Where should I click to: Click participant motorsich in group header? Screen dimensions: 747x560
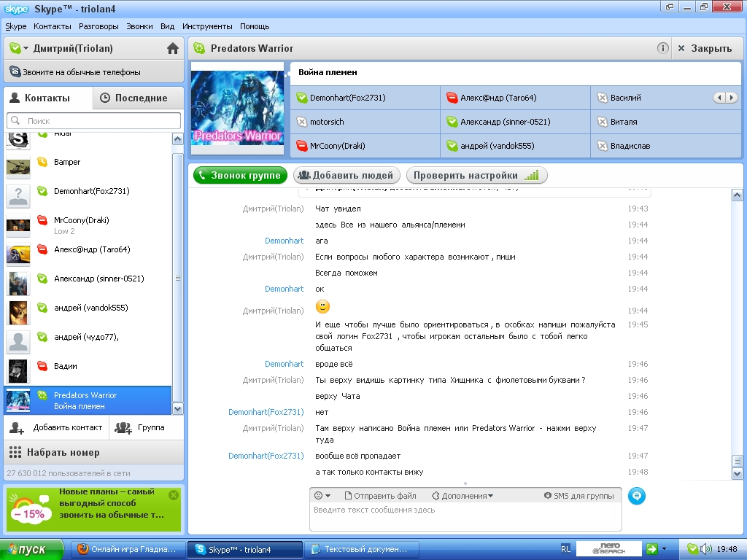(x=365, y=122)
